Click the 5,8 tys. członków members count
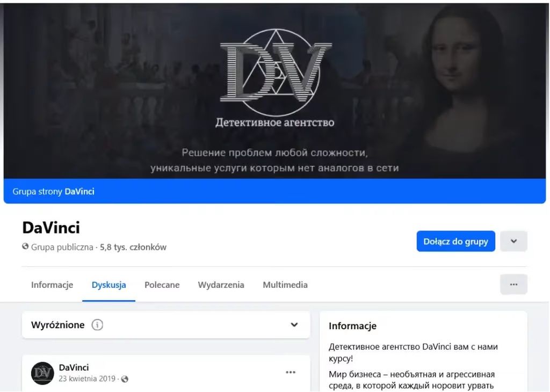The height and width of the screenshot is (392, 550). [x=133, y=247]
